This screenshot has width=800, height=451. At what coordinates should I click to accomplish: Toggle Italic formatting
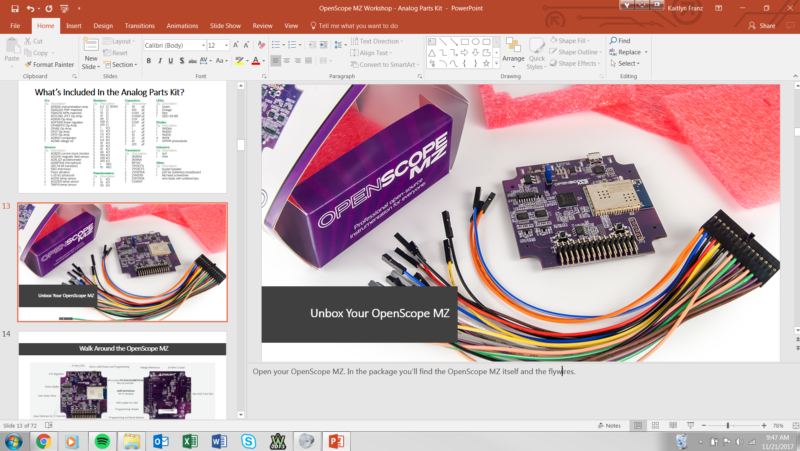pyautogui.click(x=160, y=61)
